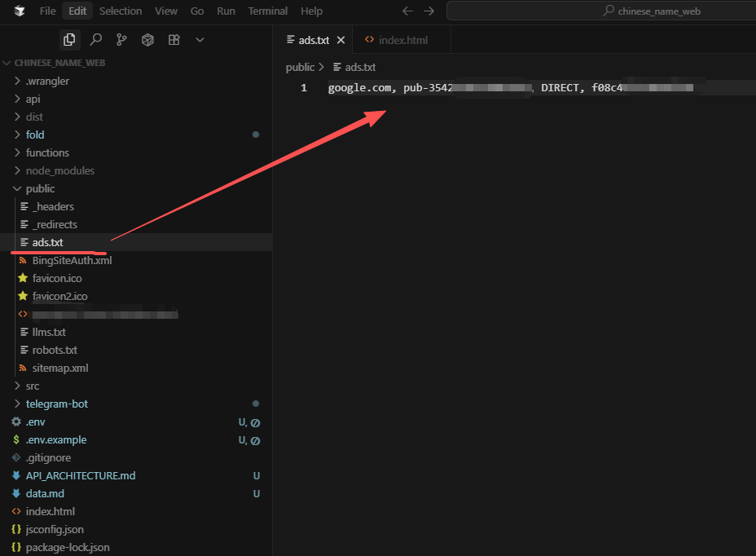Click the public breadcrumb link

300,67
